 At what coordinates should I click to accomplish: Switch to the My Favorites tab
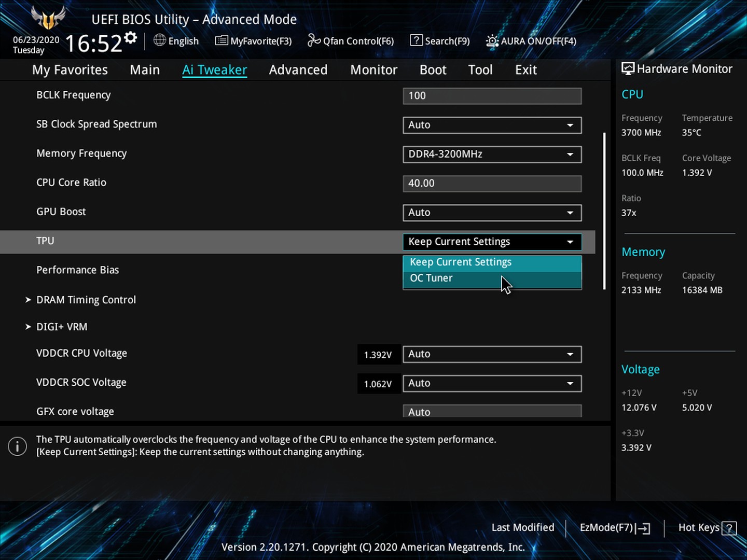[x=70, y=70]
